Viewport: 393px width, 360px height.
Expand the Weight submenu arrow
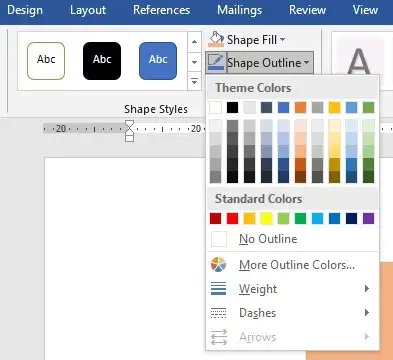pos(367,289)
